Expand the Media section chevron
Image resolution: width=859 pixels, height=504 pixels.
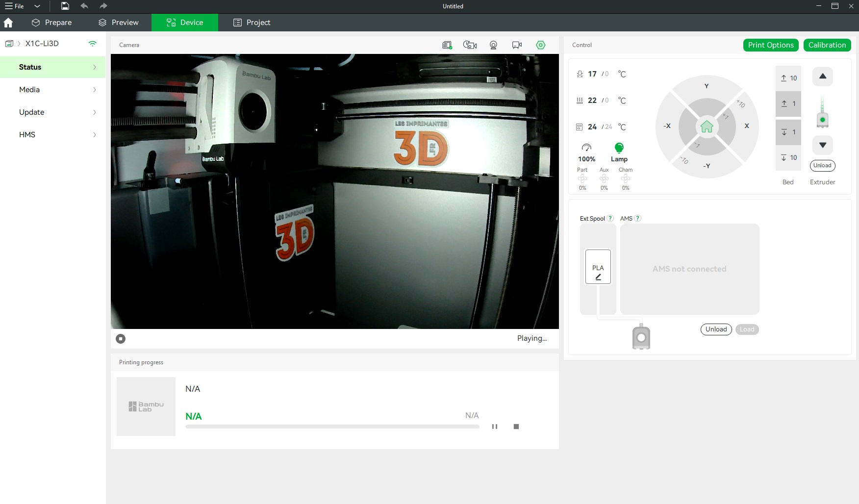pos(95,90)
